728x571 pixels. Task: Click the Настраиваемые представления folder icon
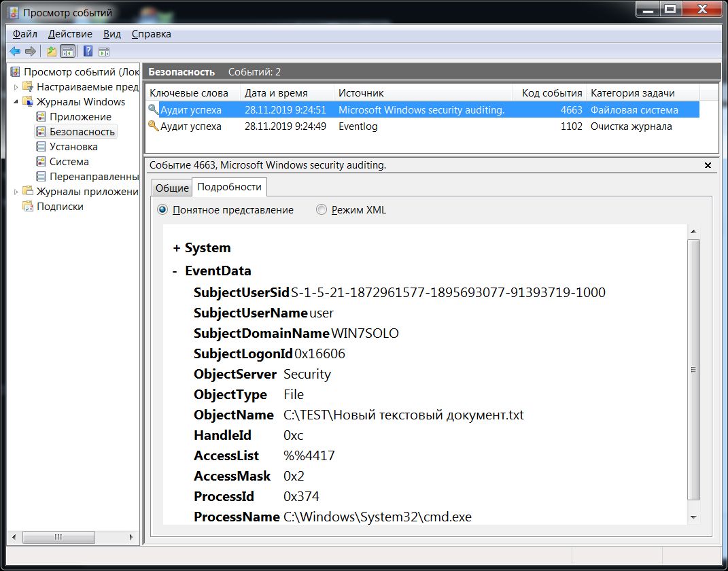tap(29, 87)
